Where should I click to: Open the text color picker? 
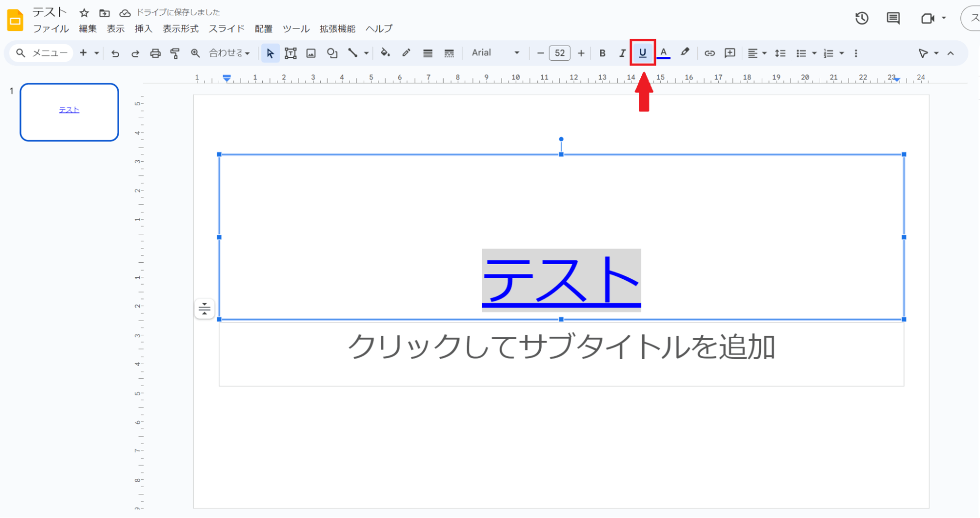coord(663,53)
